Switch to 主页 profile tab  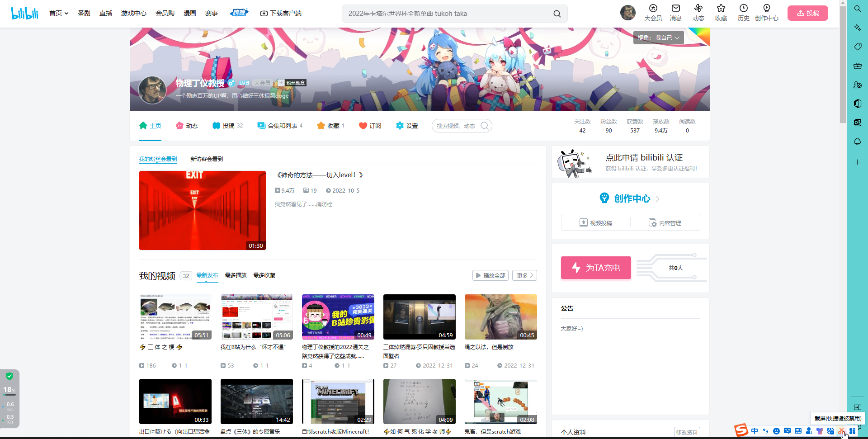coord(150,126)
